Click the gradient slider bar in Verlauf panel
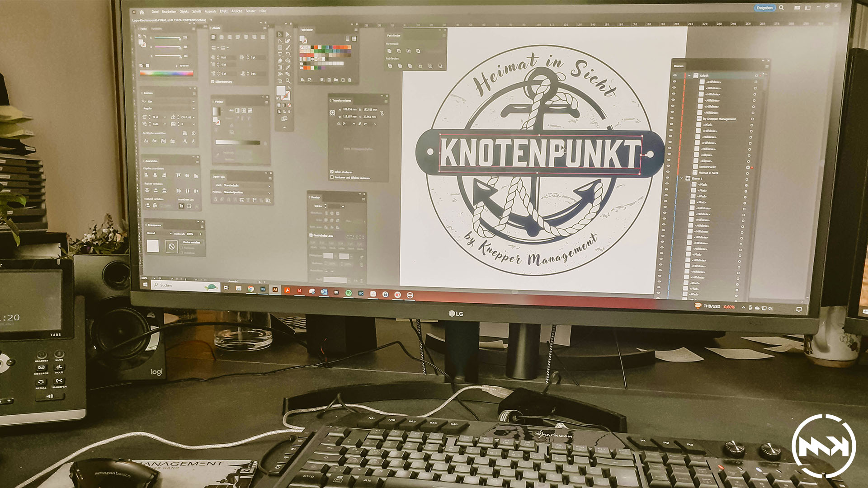This screenshot has width=868, height=488. tap(238, 142)
